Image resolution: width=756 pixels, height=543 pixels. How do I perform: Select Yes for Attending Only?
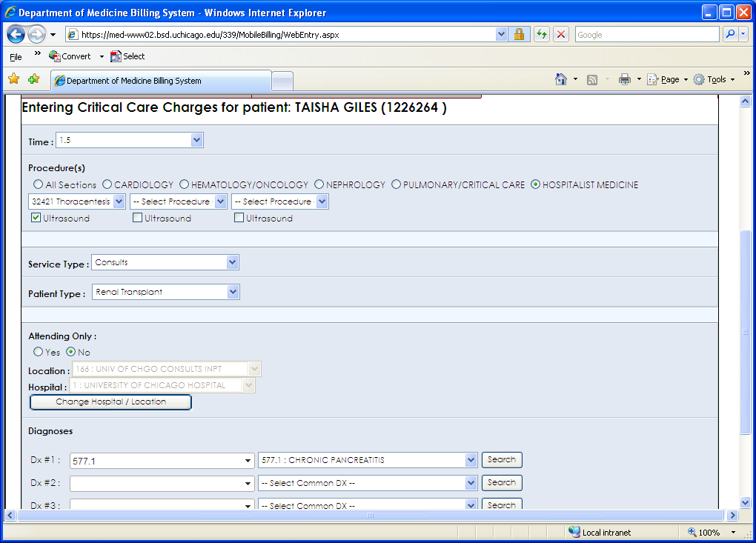pos(39,352)
